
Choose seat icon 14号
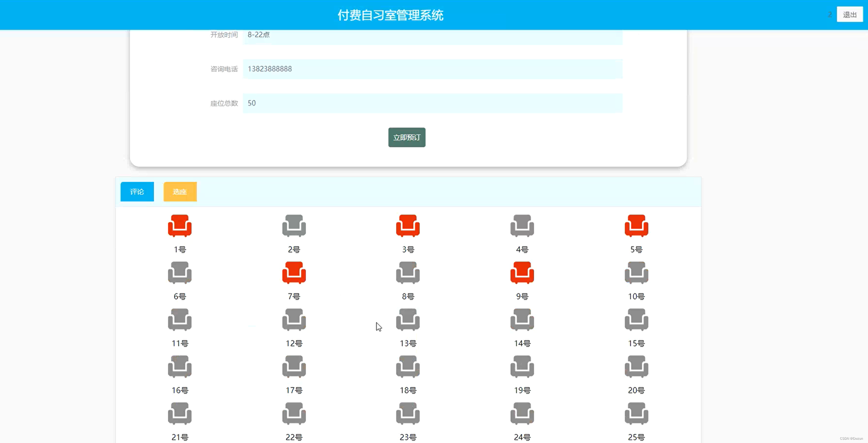pos(522,319)
